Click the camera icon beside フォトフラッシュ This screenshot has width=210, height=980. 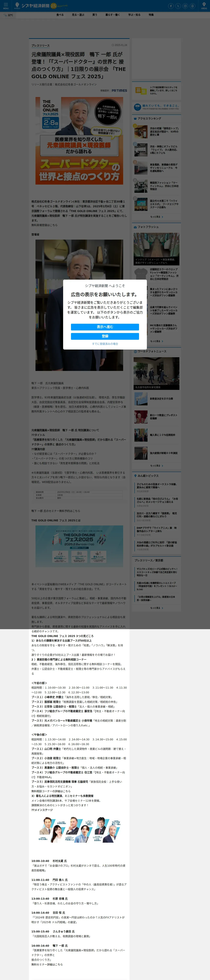coord(135,227)
